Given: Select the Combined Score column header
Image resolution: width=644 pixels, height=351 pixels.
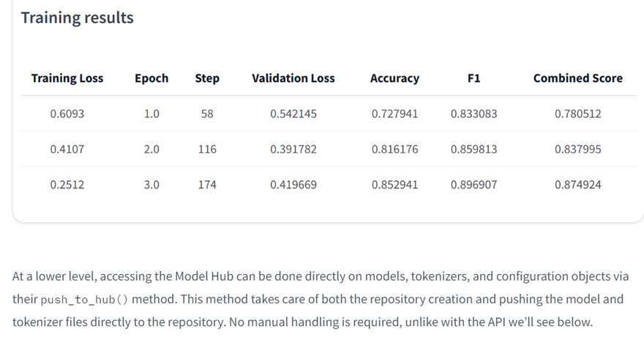Looking at the screenshot, I should click(577, 78).
